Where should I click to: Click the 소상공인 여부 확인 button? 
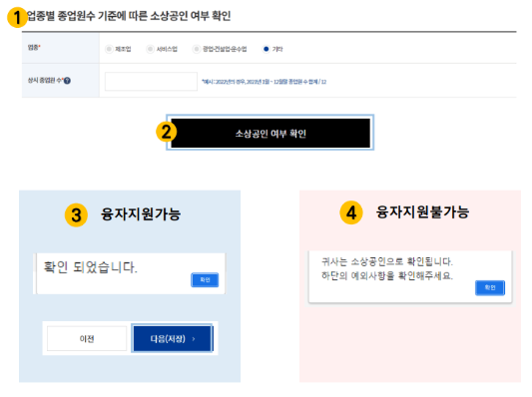270,133
